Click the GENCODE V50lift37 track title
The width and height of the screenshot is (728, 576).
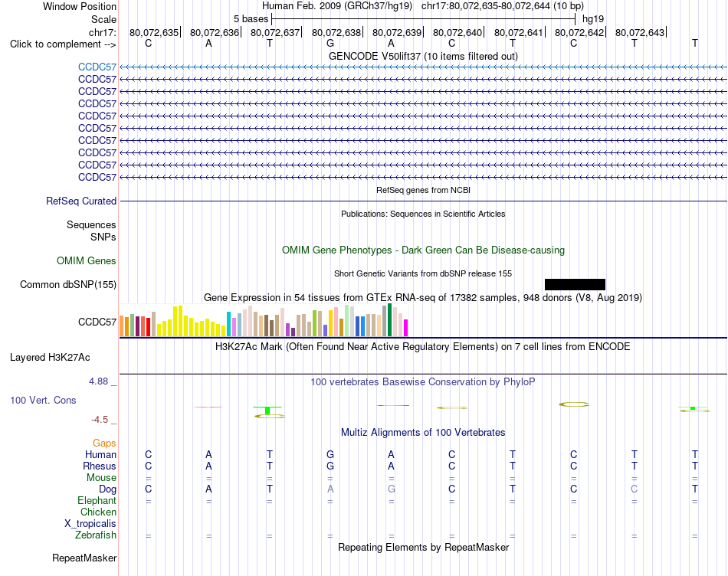click(424, 56)
